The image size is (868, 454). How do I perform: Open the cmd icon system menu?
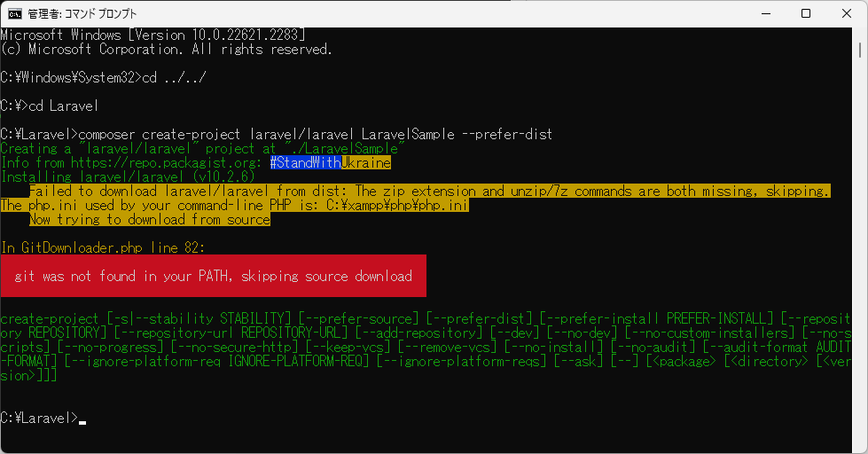[x=15, y=14]
